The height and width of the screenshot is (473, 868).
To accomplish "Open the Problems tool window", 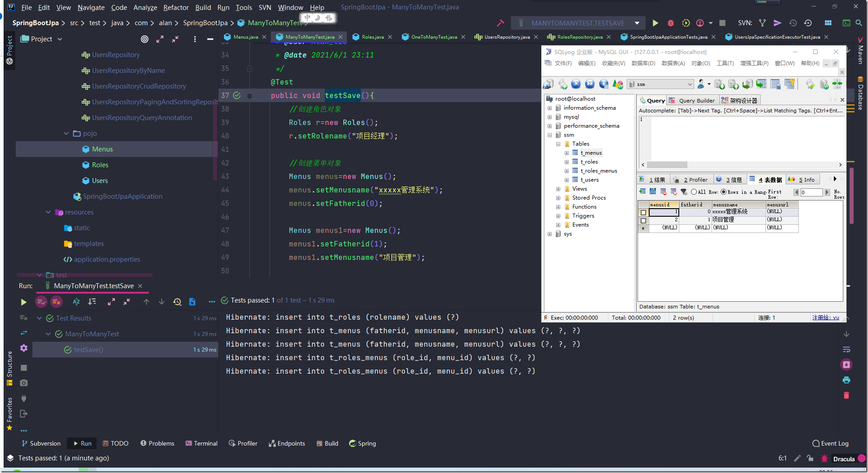I will pos(157,443).
